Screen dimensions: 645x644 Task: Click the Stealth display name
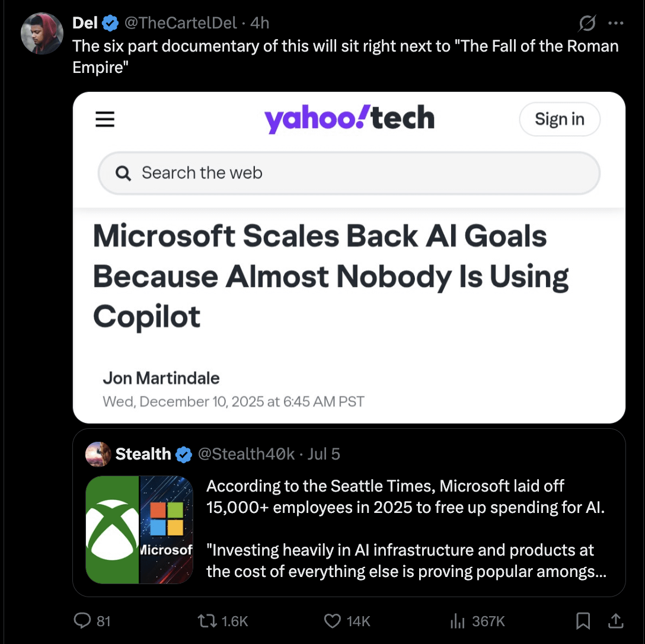(143, 454)
